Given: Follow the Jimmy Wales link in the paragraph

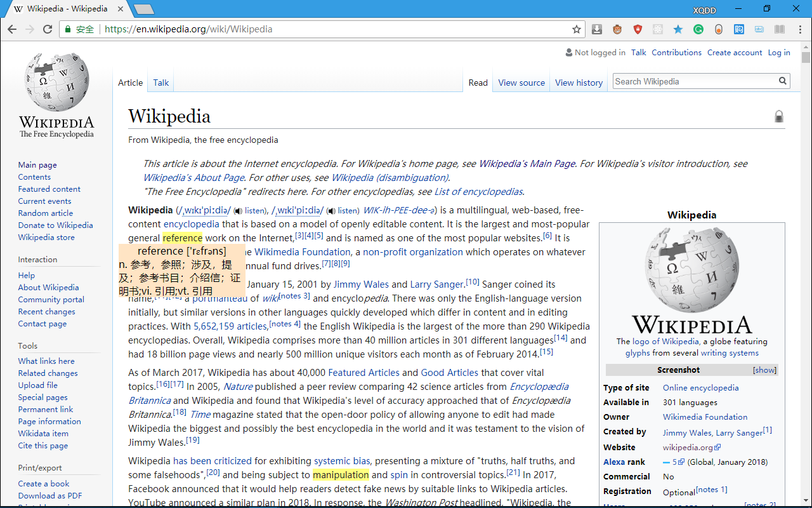Looking at the screenshot, I should 361,284.
